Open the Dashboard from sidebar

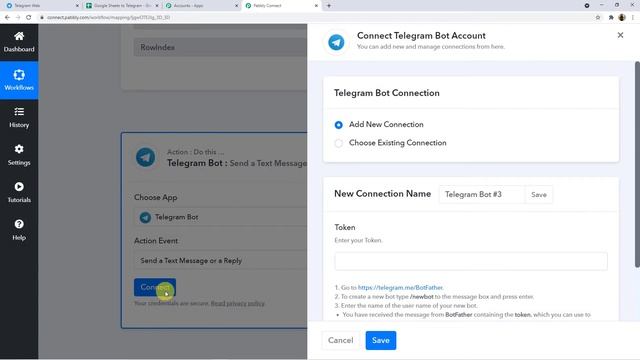click(x=19, y=42)
